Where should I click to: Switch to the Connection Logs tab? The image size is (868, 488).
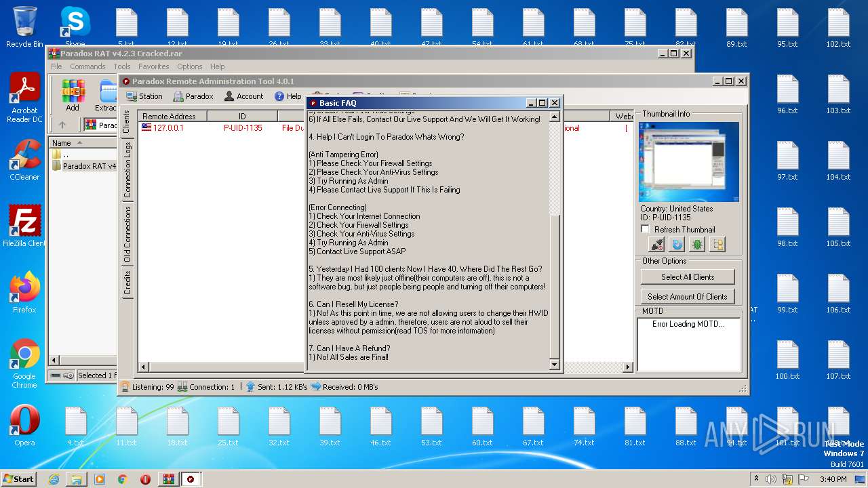click(x=127, y=169)
